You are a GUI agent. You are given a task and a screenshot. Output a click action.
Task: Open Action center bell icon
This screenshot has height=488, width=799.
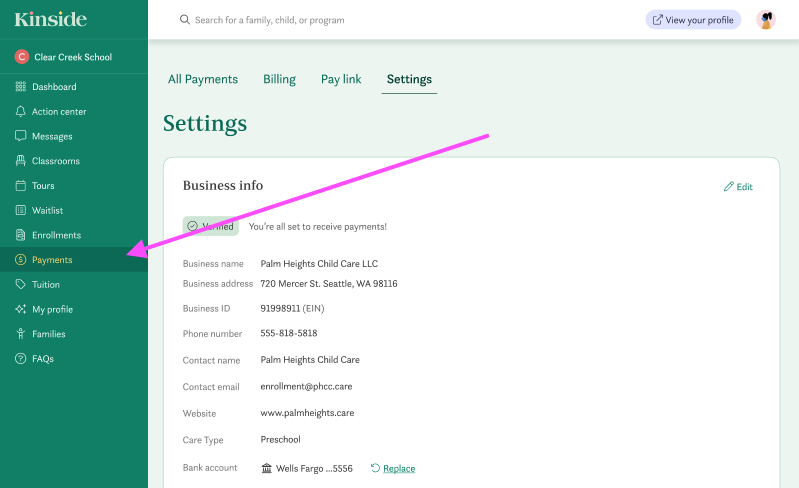click(20, 112)
